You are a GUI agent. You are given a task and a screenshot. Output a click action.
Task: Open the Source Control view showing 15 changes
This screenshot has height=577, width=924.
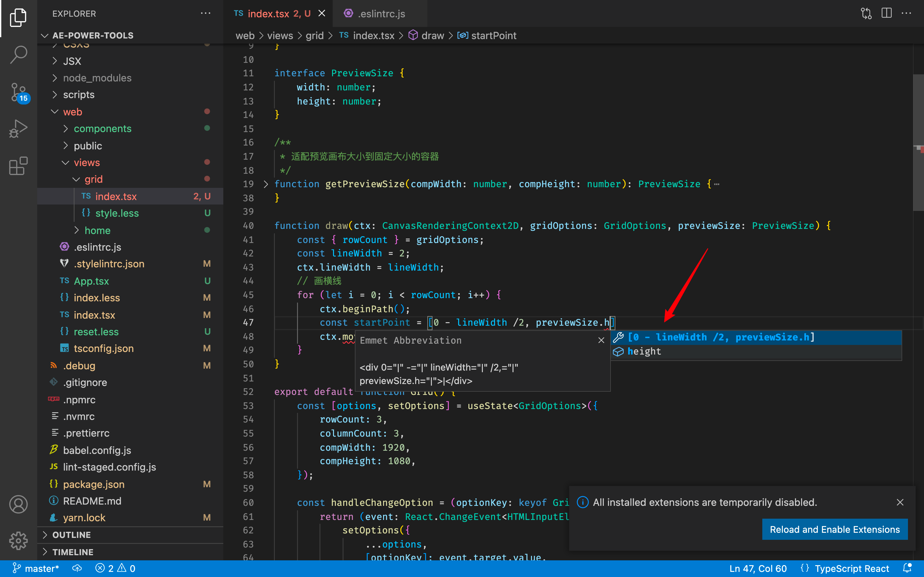[x=18, y=92]
